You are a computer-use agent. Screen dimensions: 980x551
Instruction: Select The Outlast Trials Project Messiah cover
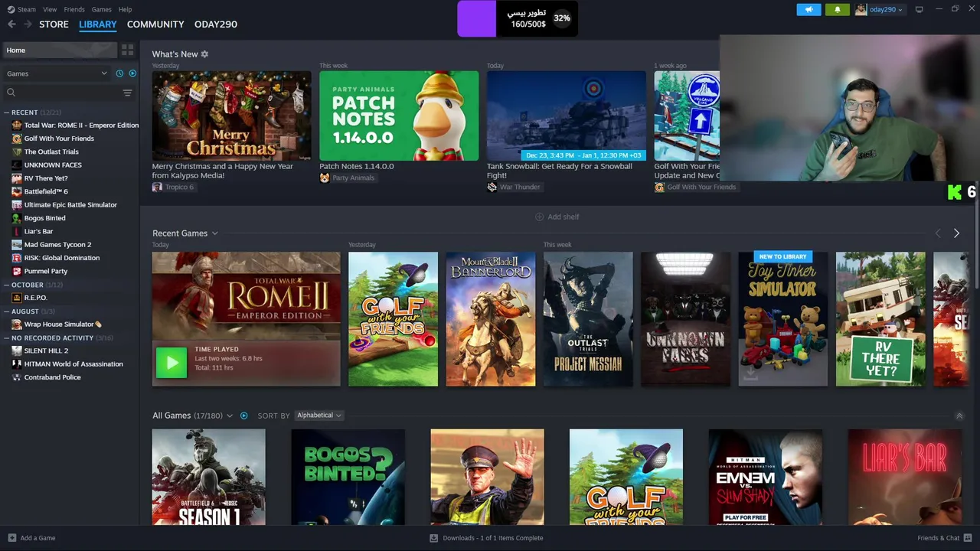pyautogui.click(x=588, y=319)
